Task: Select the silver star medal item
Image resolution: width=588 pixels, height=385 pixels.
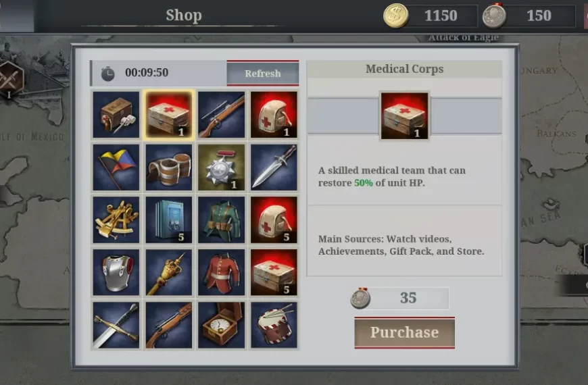Action: coord(221,168)
